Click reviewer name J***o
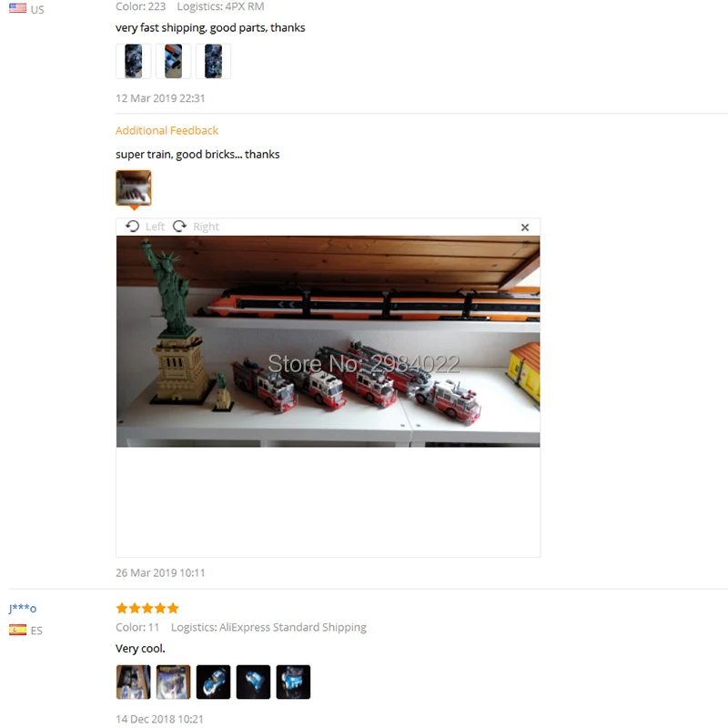 22,608
